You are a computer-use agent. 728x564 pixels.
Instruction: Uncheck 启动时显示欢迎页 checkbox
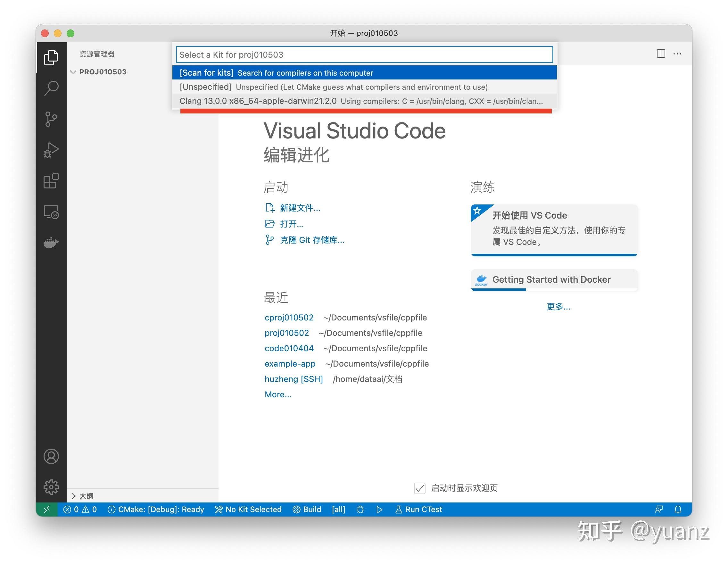click(x=419, y=488)
